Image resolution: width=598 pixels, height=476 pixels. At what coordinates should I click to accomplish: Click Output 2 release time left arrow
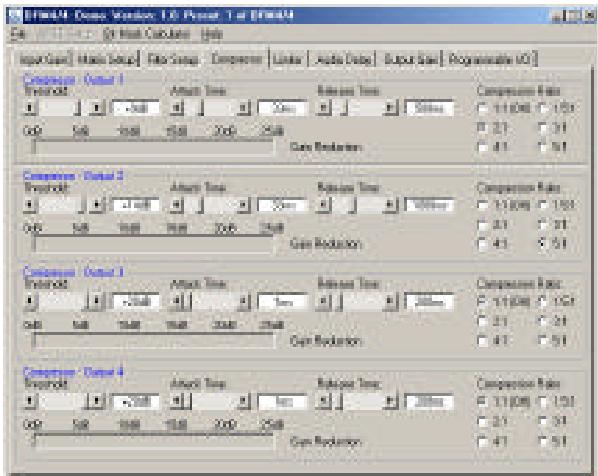pos(324,205)
